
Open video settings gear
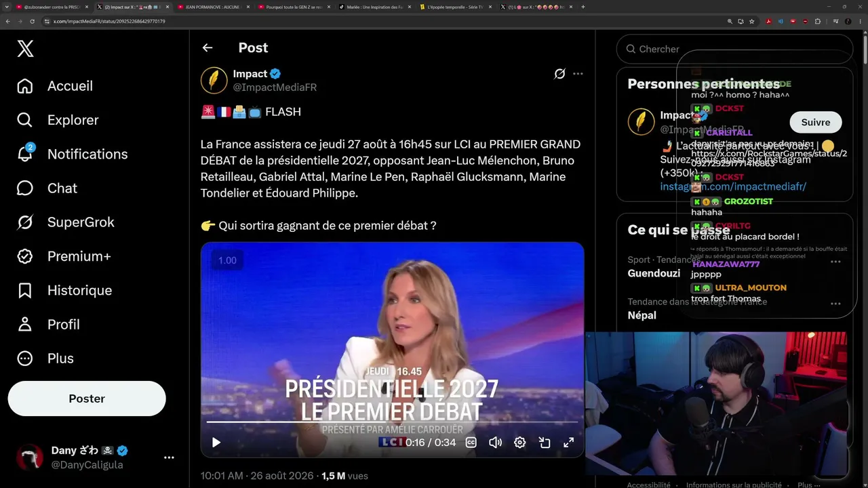[519, 443]
